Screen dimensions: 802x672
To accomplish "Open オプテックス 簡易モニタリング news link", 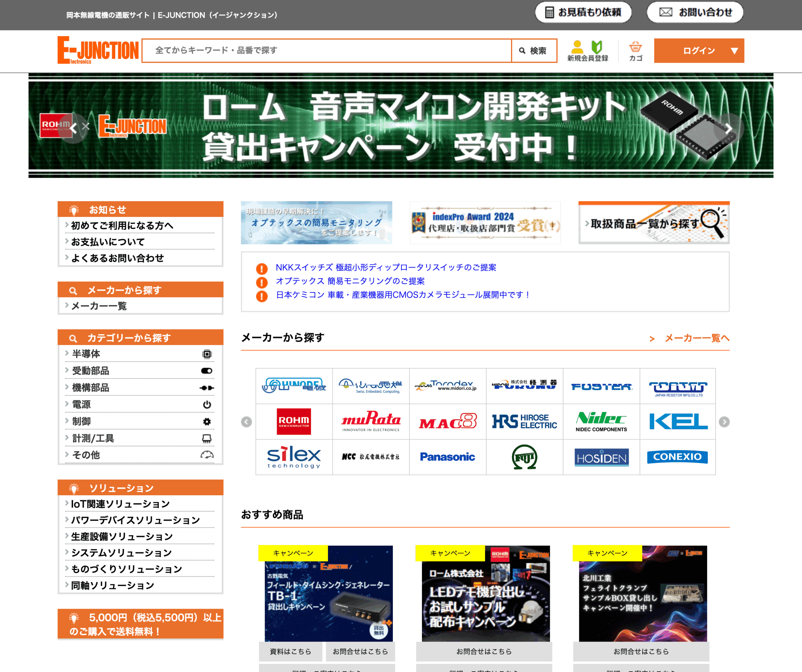I will pyautogui.click(x=350, y=281).
